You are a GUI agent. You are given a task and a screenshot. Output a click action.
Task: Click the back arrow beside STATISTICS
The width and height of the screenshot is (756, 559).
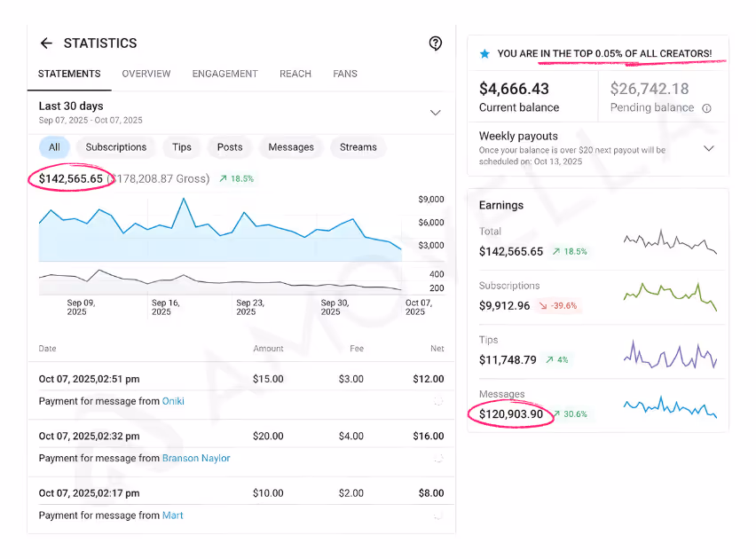(46, 43)
